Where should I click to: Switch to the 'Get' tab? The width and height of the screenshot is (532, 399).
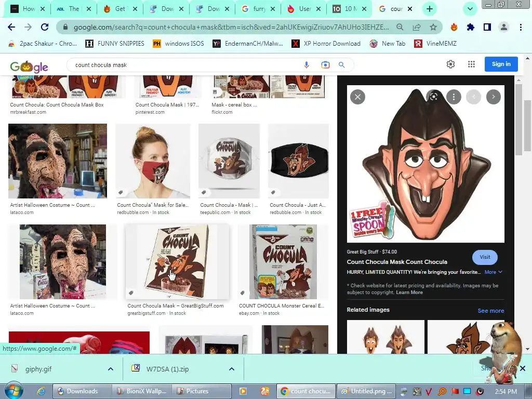[x=120, y=9]
